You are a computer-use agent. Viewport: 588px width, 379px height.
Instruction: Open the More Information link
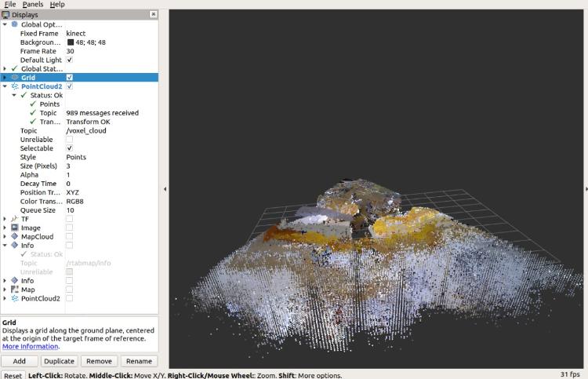(30, 346)
